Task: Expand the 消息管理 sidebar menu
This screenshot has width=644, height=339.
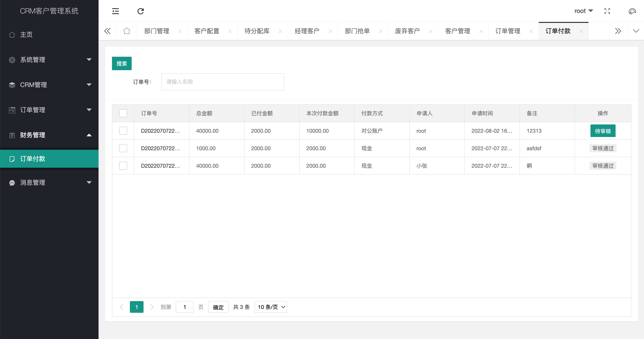Action: click(x=49, y=183)
